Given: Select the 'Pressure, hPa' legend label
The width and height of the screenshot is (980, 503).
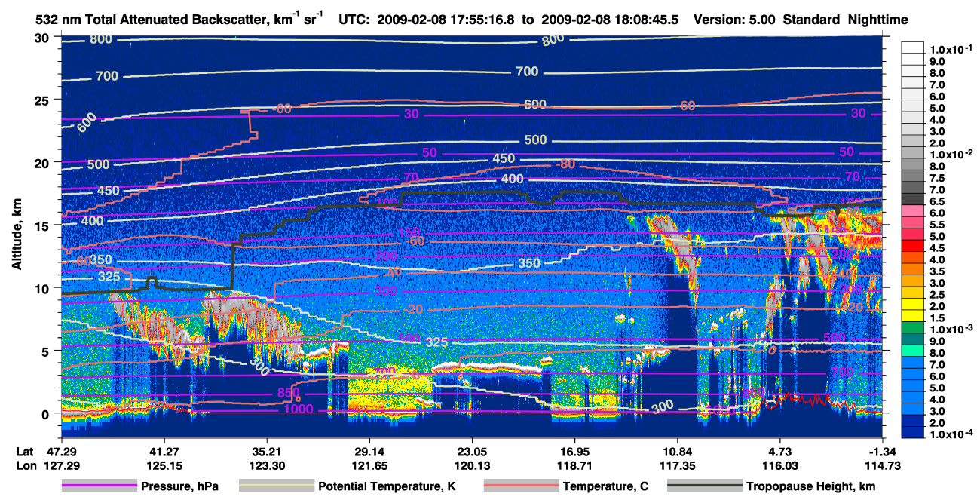Looking at the screenshot, I should coord(180,486).
